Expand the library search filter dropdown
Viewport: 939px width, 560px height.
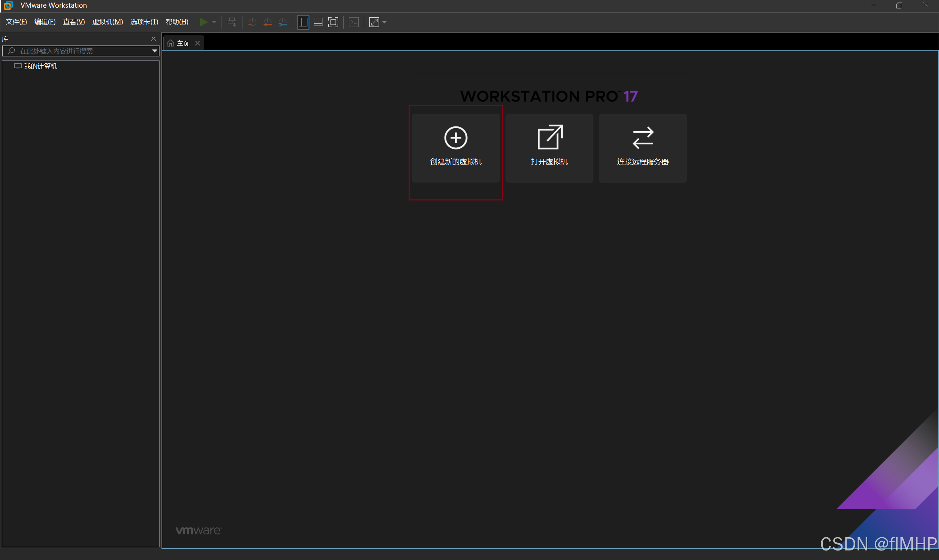[154, 51]
